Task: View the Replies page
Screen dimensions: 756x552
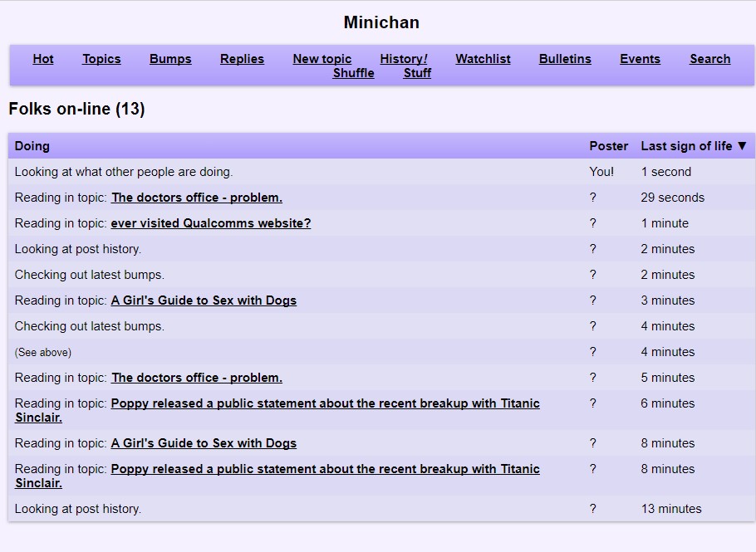Action: pos(242,59)
